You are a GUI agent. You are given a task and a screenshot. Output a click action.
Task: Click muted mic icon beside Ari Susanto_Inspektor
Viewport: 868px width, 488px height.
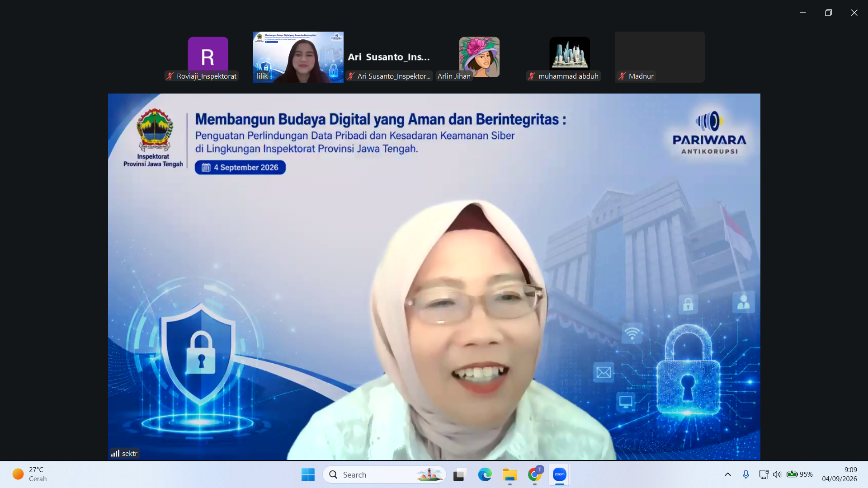pos(351,76)
